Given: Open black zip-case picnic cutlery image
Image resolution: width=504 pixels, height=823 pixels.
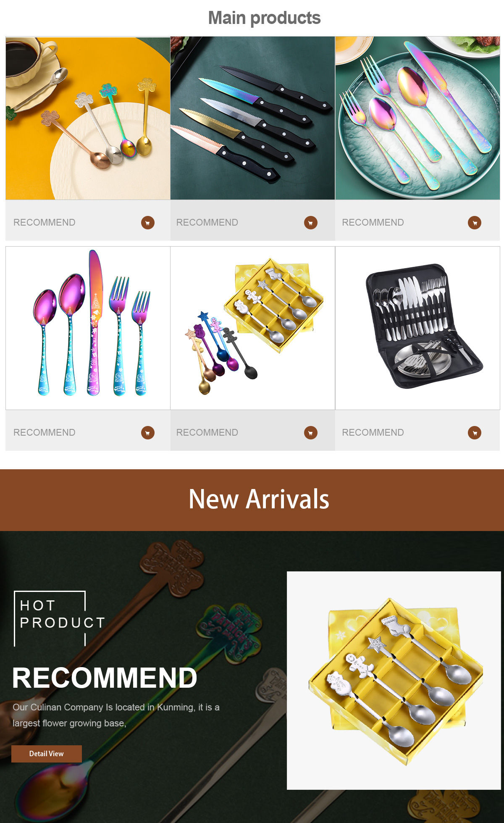Looking at the screenshot, I should (417, 328).
